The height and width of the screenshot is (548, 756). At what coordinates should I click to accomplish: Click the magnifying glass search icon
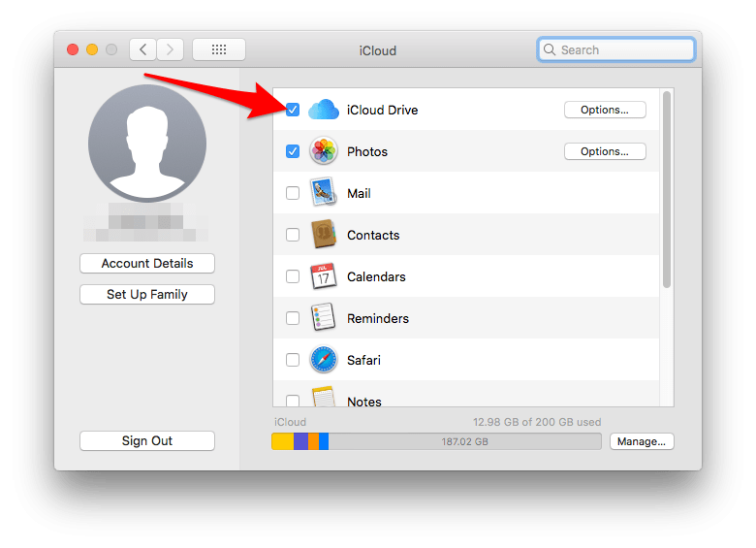click(550, 49)
